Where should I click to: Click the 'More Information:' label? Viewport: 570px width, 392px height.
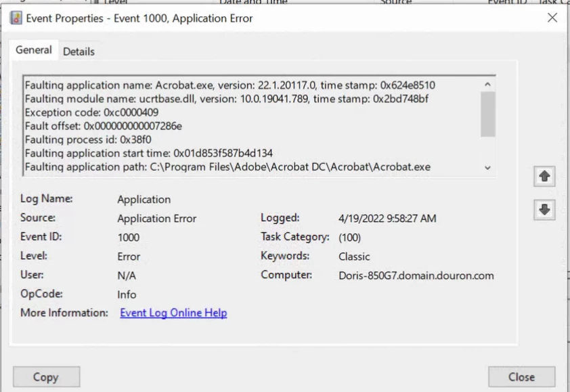tap(64, 313)
